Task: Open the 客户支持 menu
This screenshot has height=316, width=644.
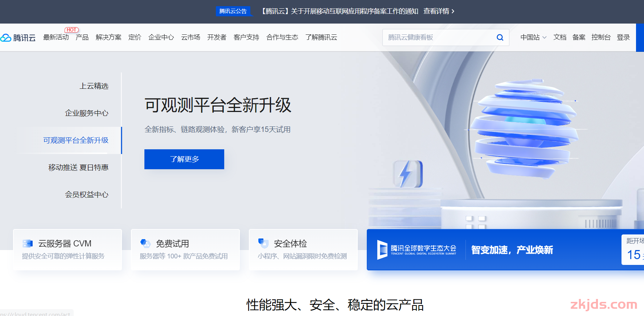Action: pyautogui.click(x=246, y=37)
